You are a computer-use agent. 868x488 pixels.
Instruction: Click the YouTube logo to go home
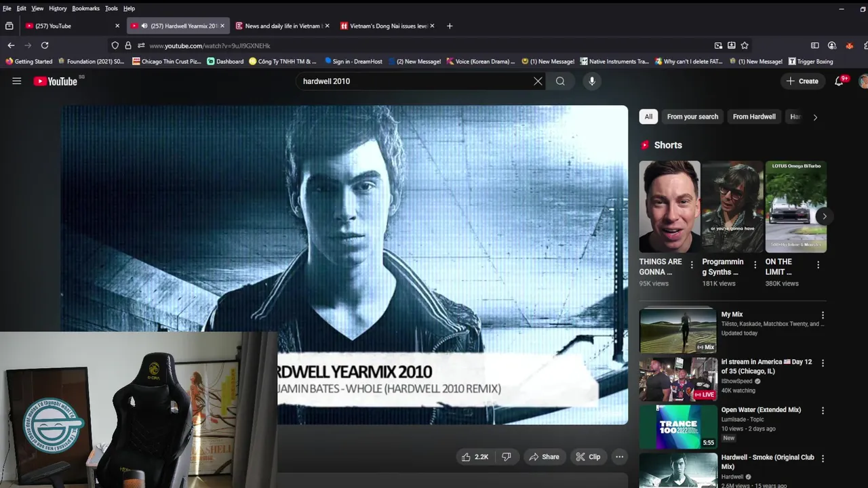tap(55, 81)
